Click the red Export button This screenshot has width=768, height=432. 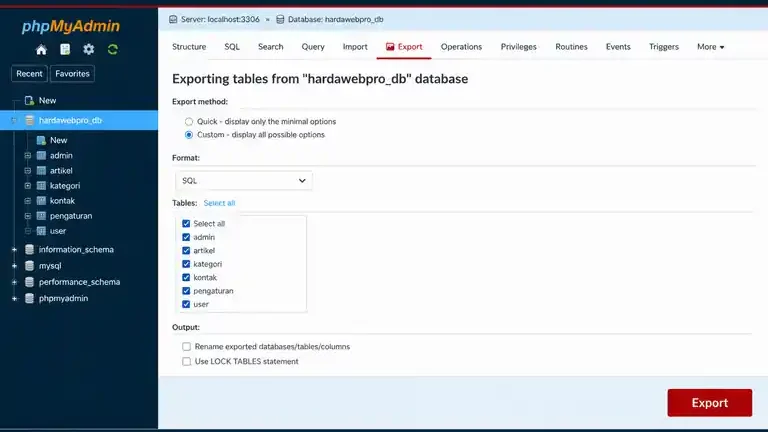tap(710, 403)
